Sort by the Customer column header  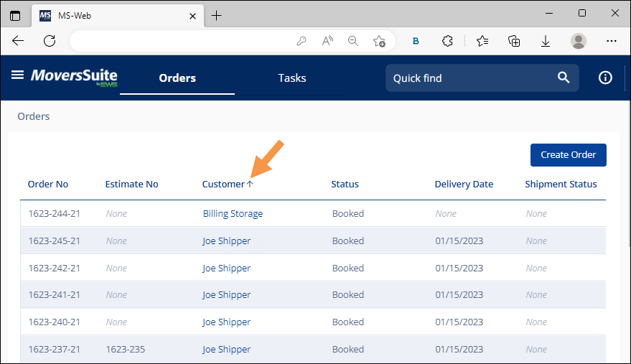pos(223,184)
